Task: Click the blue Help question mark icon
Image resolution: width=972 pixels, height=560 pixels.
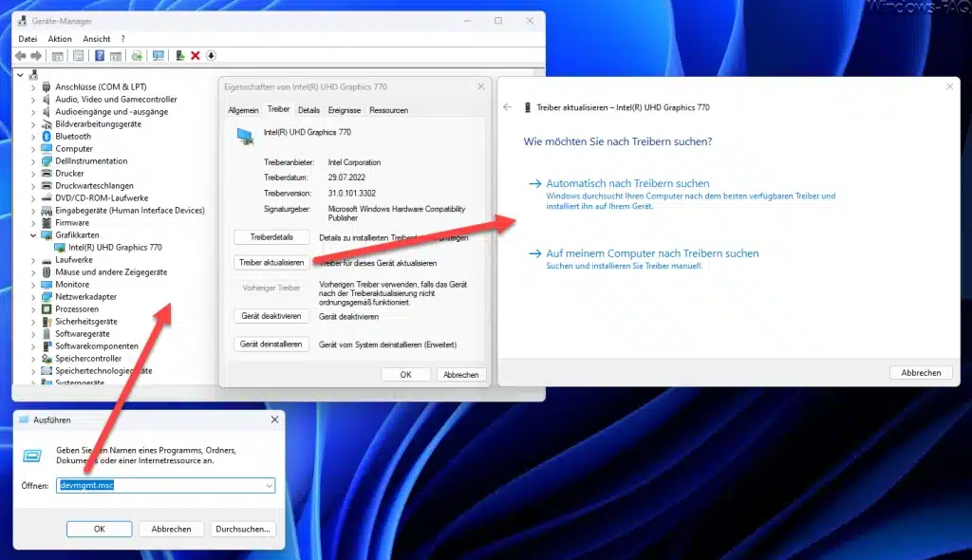Action: click(x=99, y=56)
